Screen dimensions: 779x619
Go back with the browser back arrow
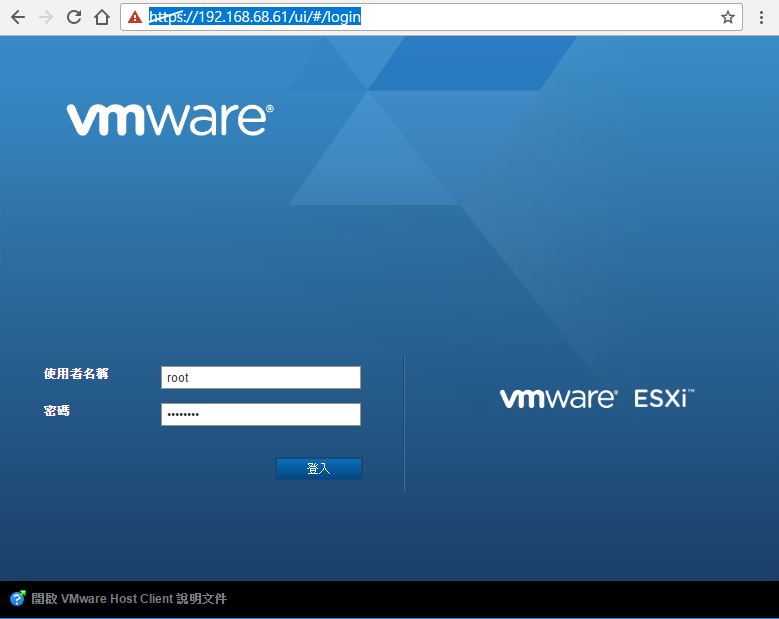pos(18,17)
